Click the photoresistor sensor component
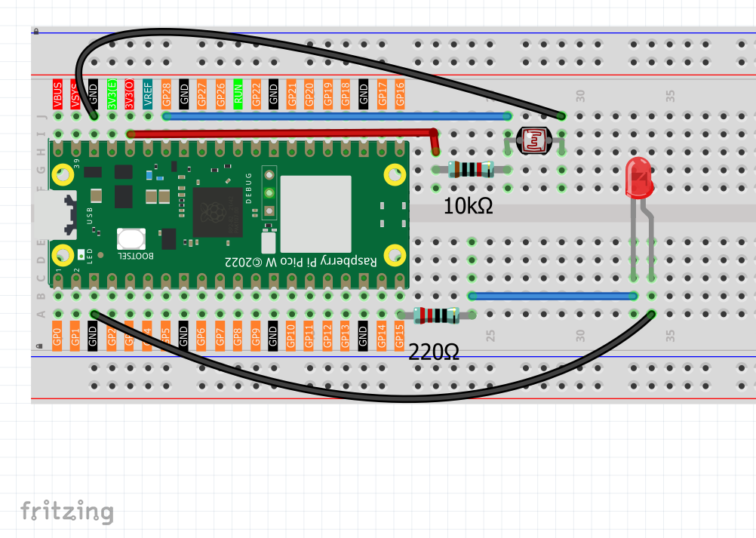 pyautogui.click(x=534, y=140)
